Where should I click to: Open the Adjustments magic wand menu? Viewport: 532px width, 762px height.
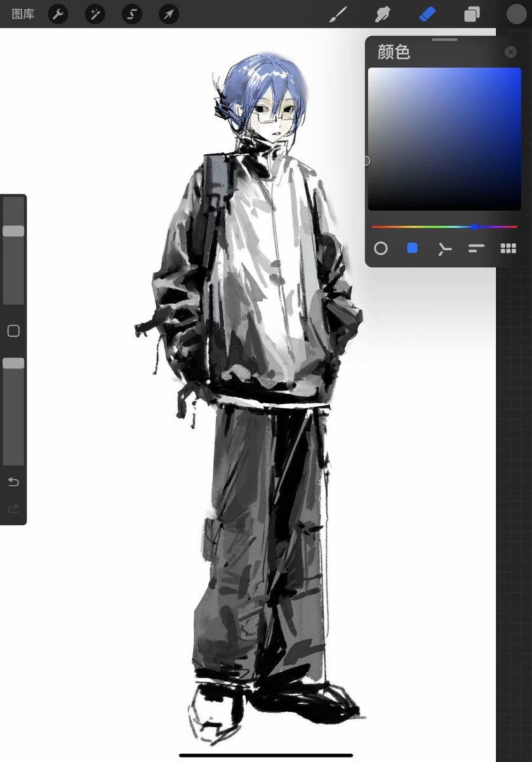tap(95, 14)
